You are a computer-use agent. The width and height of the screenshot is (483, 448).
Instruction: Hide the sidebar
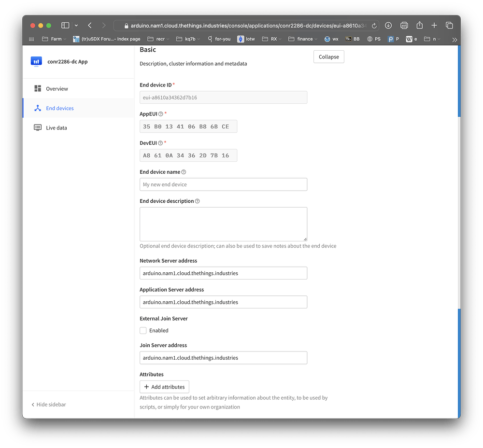[x=49, y=405]
